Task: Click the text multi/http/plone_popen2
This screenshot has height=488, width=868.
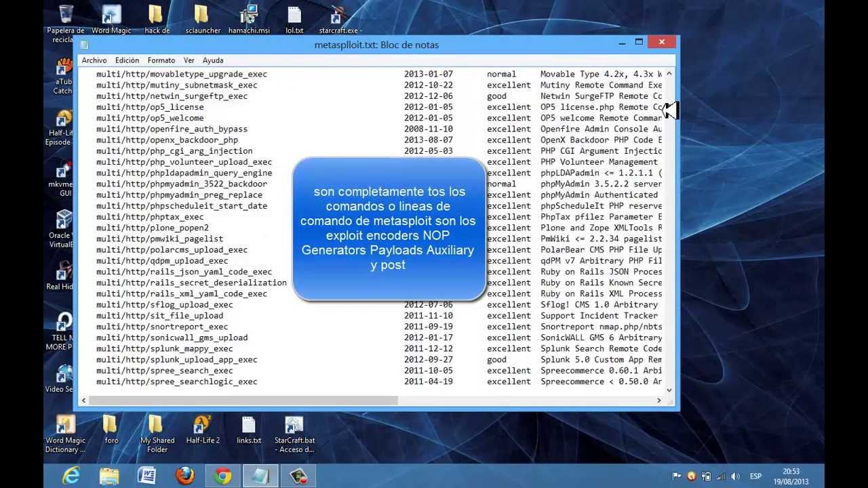Action: click(152, 228)
